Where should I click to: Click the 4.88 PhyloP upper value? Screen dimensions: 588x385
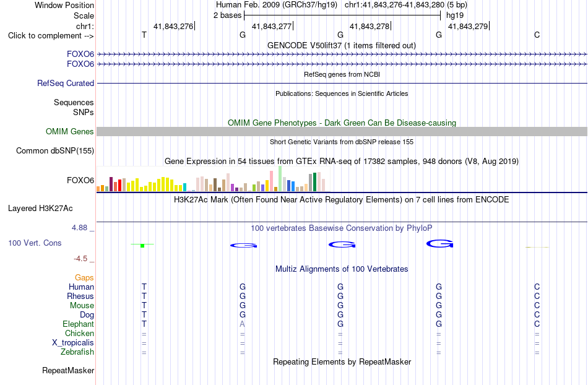79,228
